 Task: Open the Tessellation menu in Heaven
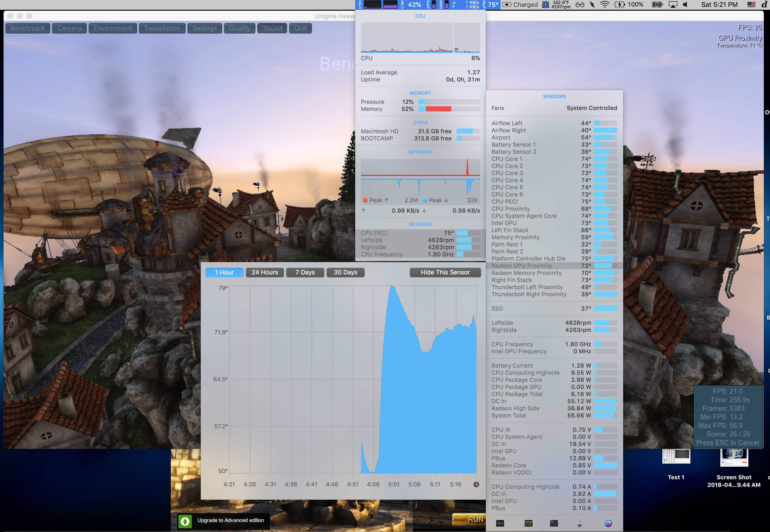click(162, 28)
